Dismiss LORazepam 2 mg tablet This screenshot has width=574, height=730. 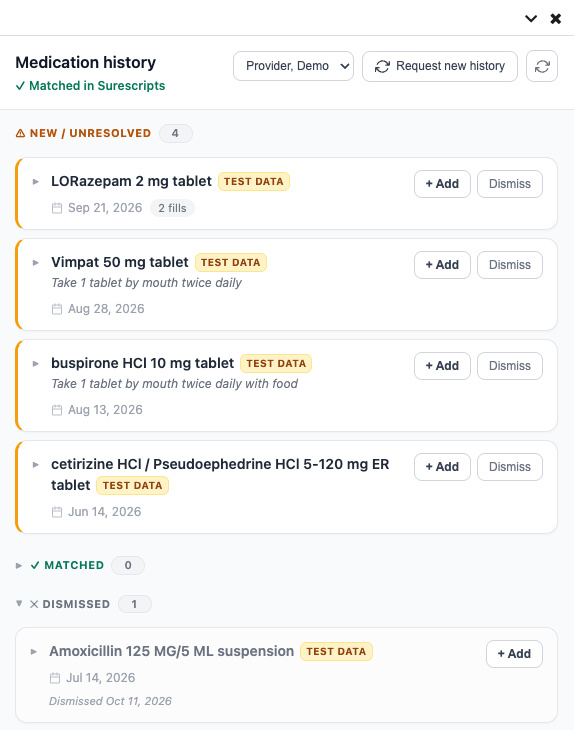[x=510, y=184]
